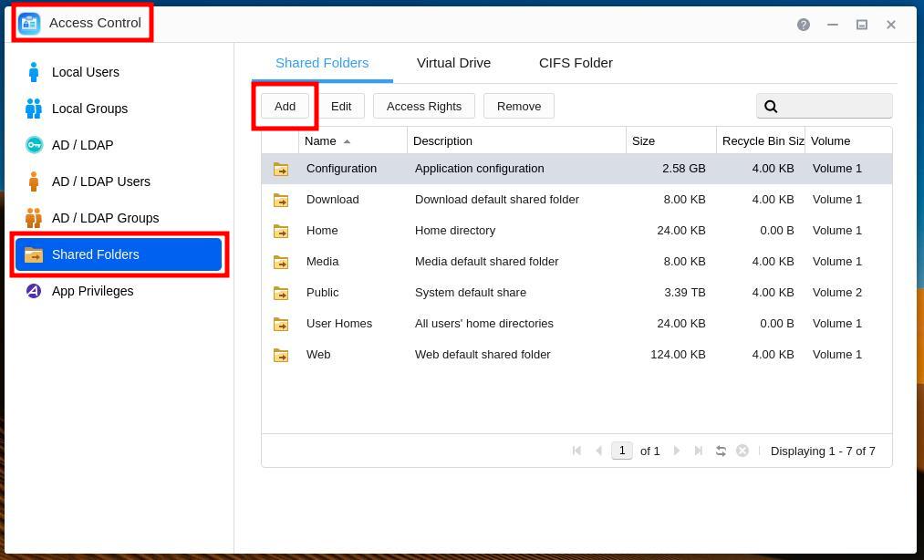Click the AD / LDAP Groups icon

pos(34,218)
